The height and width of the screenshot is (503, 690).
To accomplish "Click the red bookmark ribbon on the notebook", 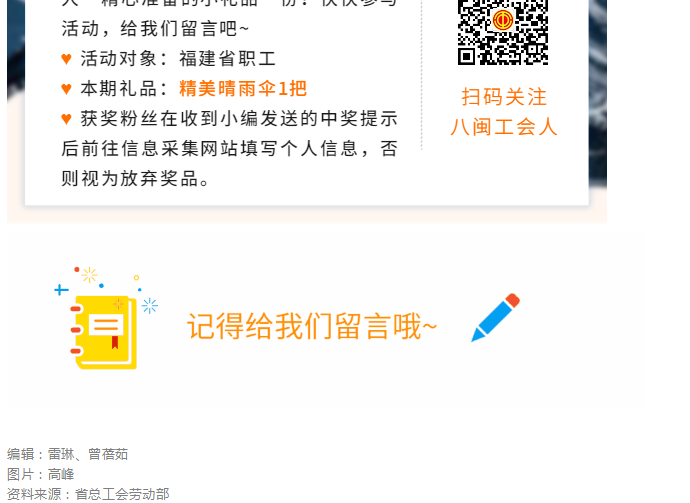I will pos(115,342).
